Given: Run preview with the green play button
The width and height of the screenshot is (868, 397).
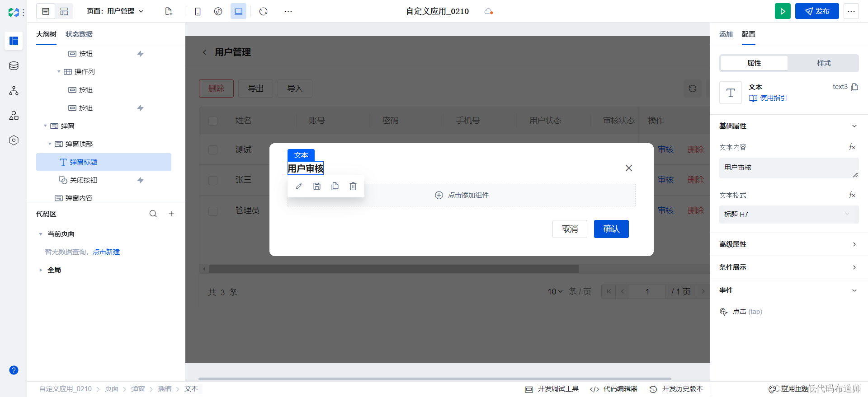Looking at the screenshot, I should click(783, 11).
